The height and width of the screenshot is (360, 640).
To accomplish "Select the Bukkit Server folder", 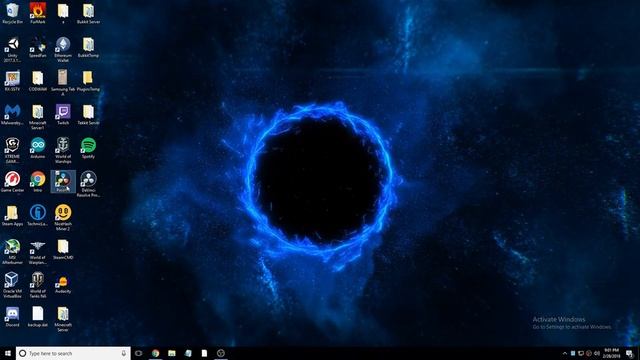I will (88, 13).
